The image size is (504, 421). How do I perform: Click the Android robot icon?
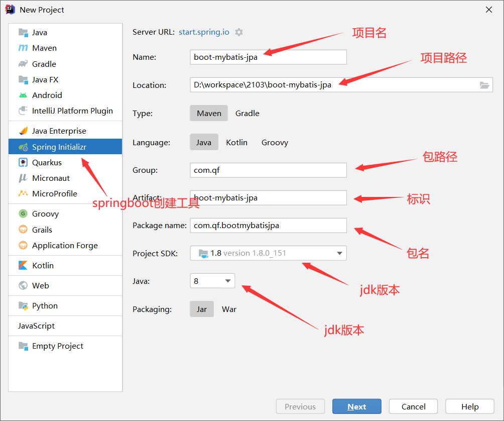tap(23, 95)
